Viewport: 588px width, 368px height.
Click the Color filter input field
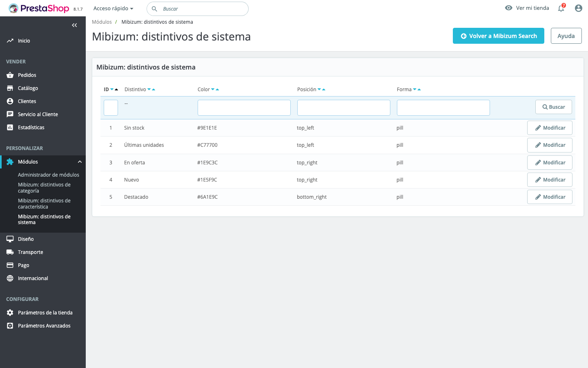[244, 108]
